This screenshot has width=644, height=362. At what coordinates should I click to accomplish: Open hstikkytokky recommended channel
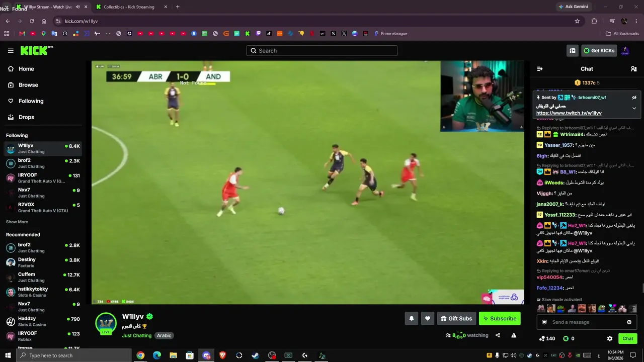[x=42, y=292]
